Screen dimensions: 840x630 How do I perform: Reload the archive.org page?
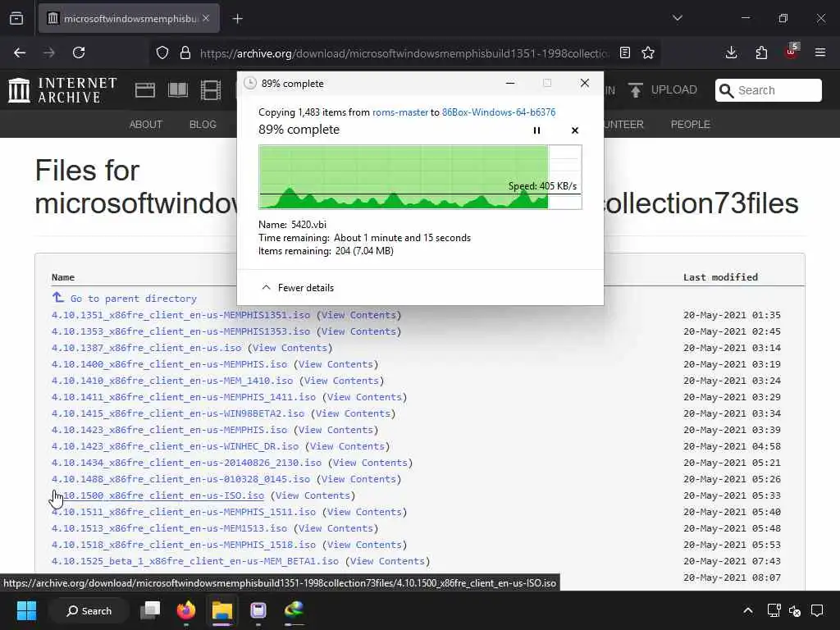[79, 52]
